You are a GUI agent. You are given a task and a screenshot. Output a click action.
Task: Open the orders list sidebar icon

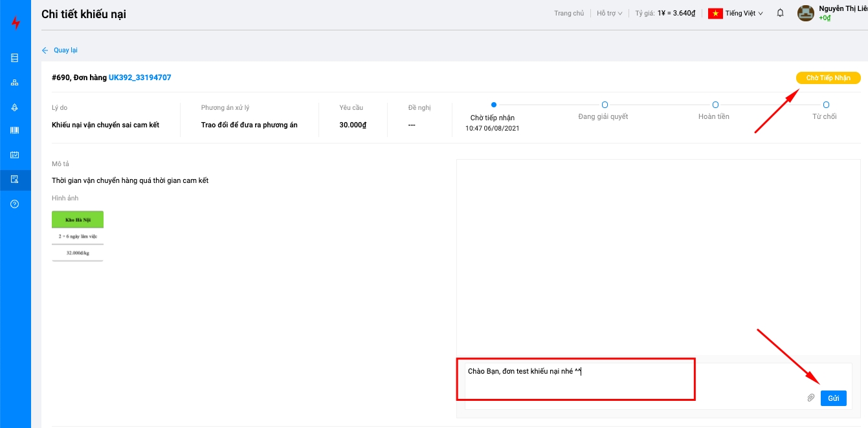[15, 58]
